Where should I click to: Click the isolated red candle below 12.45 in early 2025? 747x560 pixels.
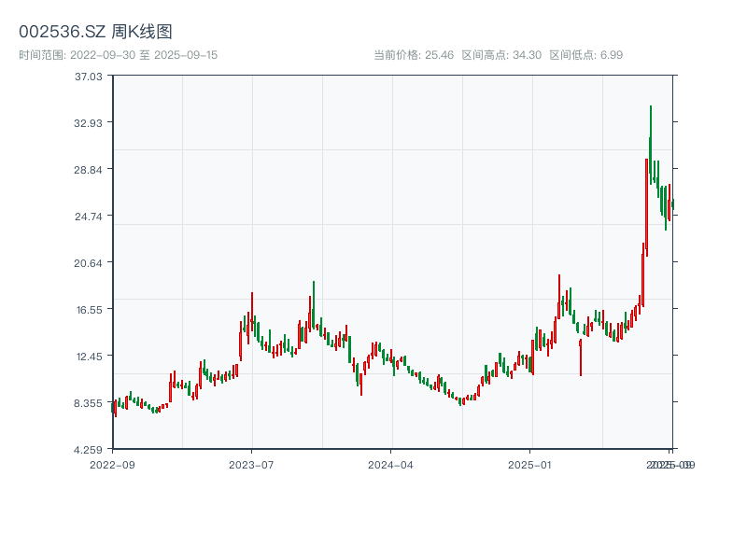tap(581, 357)
